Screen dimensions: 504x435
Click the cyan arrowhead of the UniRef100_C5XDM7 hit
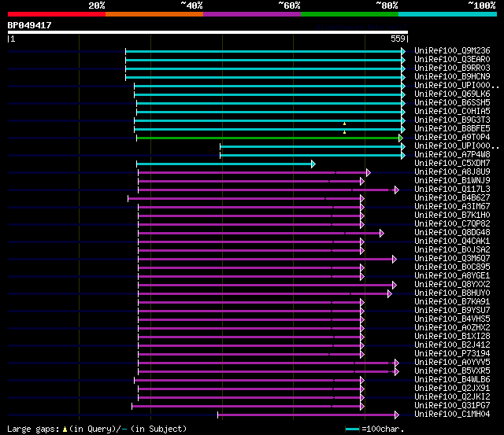(313, 164)
